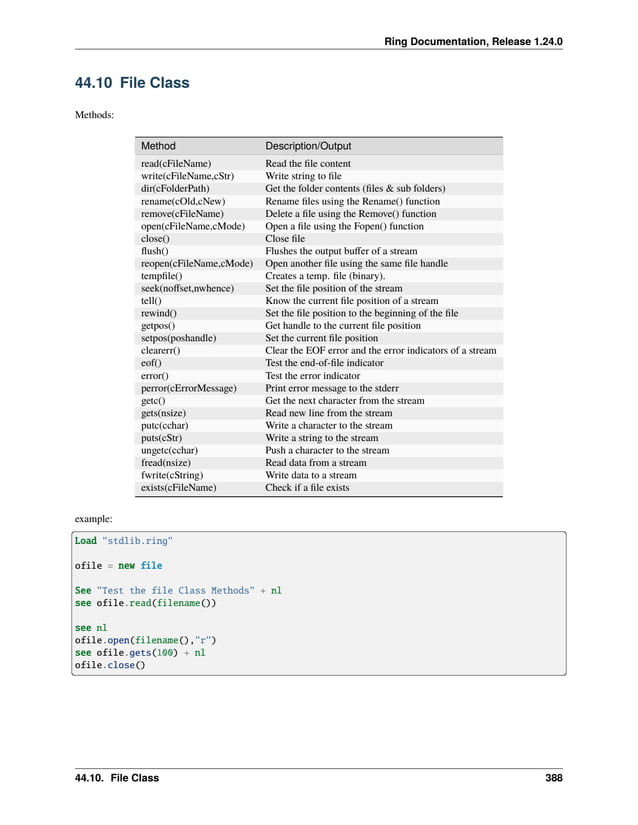This screenshot has height=825, width=638.
Task: Click 'Get the folder contents (files & sub folders)'
Action: click(x=355, y=188)
